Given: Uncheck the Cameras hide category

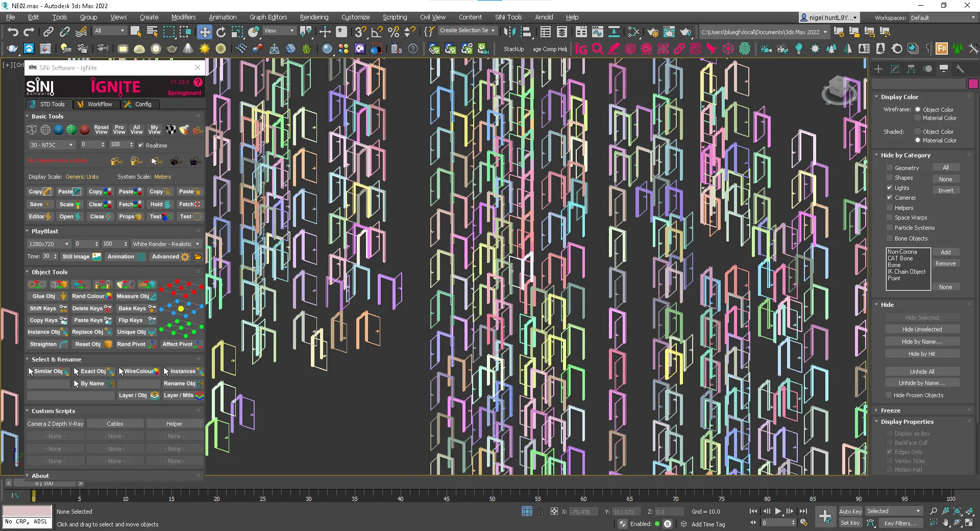Looking at the screenshot, I should pyautogui.click(x=890, y=198).
